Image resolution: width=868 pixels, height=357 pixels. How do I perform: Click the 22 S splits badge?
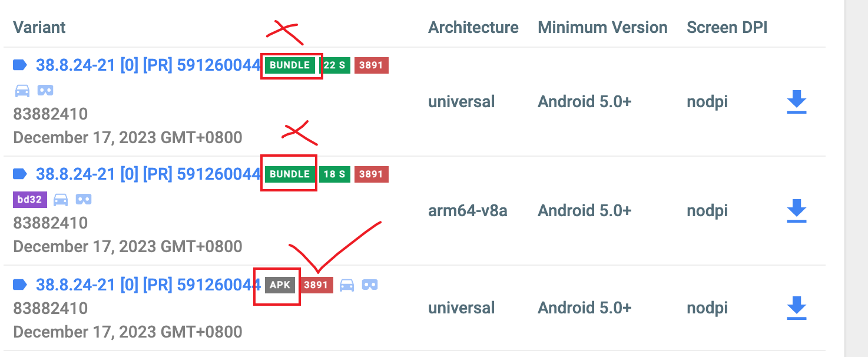point(334,65)
